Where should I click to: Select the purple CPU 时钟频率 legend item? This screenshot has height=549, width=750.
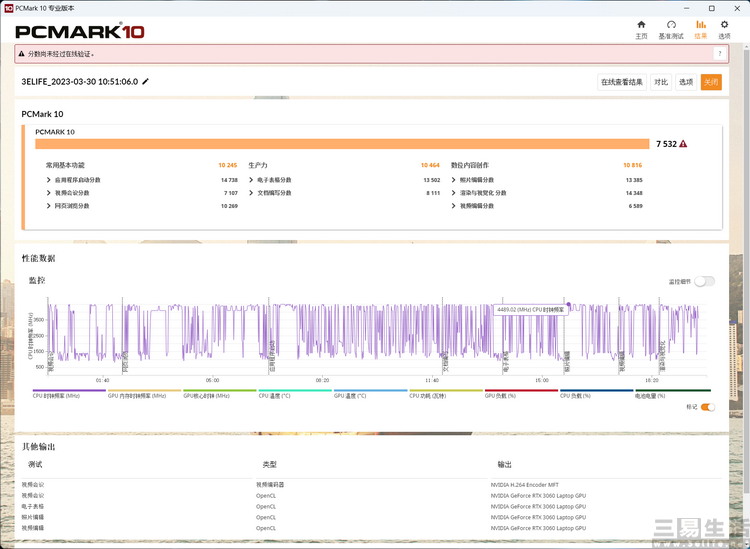(69, 394)
